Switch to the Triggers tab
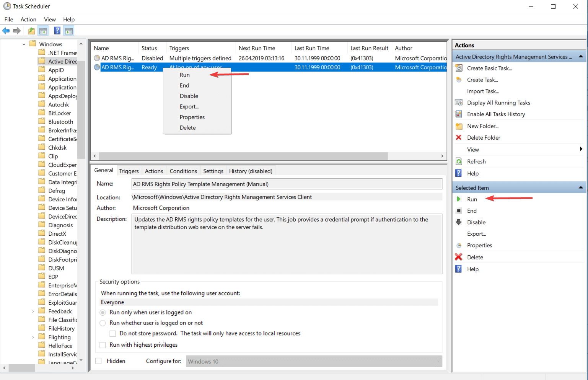Screen dimensions: 588x380 [129, 171]
